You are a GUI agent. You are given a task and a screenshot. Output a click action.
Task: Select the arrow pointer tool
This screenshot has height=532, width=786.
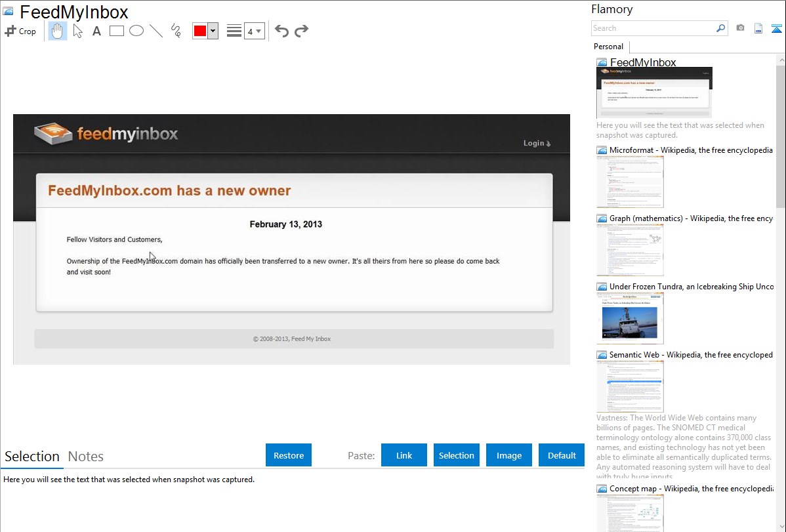tap(77, 31)
